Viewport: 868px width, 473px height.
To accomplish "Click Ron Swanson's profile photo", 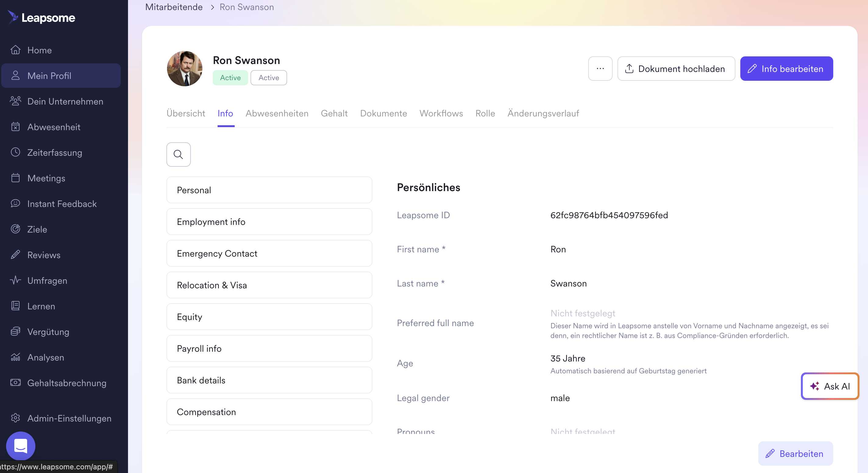I will point(185,68).
